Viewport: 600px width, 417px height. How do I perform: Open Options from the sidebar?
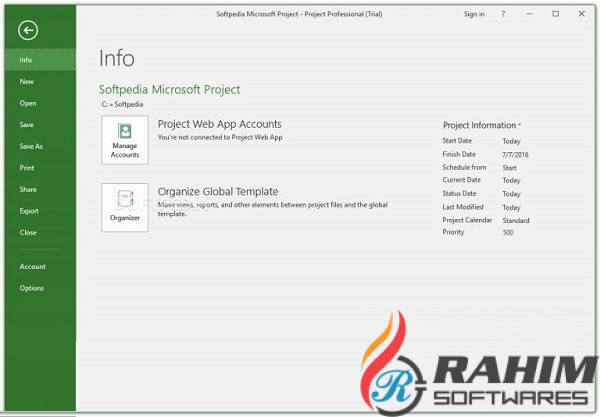(x=41, y=288)
